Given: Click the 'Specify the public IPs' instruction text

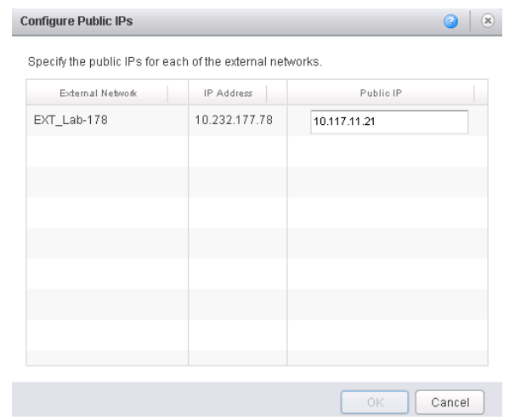Looking at the screenshot, I should pos(175,62).
